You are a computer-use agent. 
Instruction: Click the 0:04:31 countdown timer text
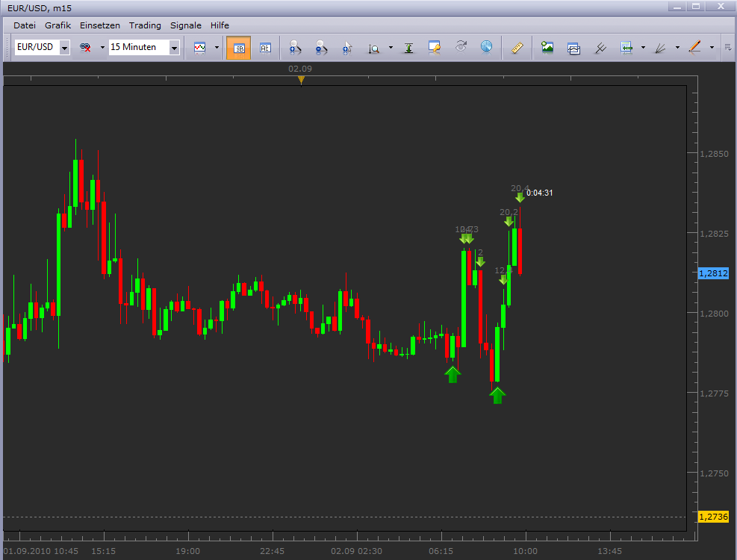point(539,193)
